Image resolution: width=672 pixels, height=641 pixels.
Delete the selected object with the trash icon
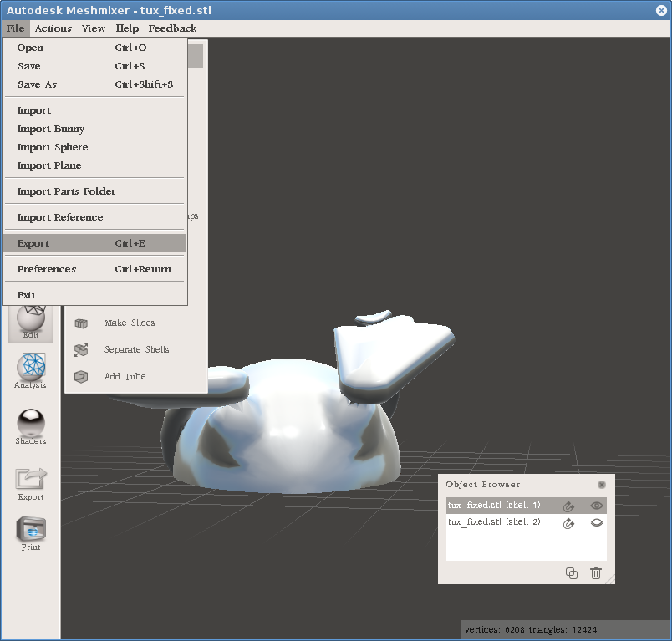click(x=596, y=573)
